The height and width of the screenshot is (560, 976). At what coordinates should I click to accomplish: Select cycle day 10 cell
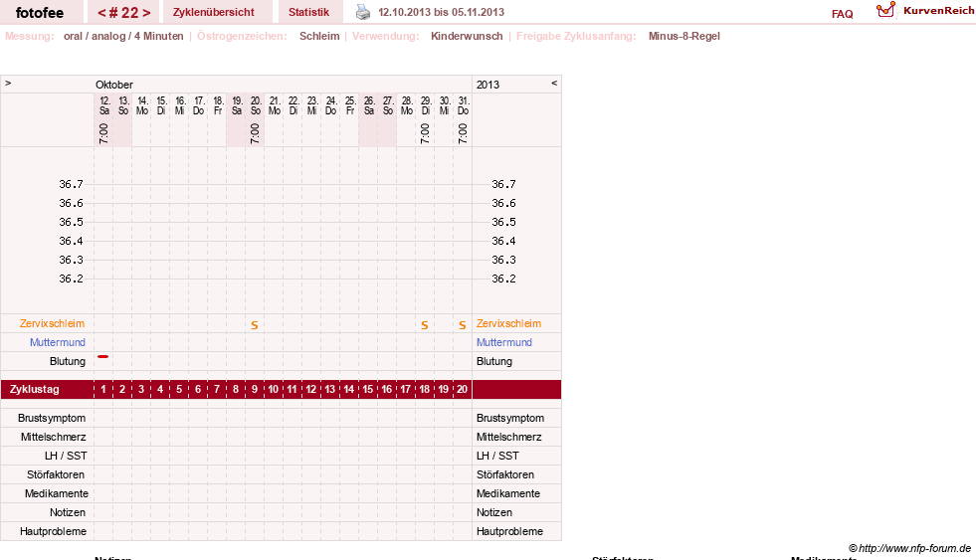(274, 389)
